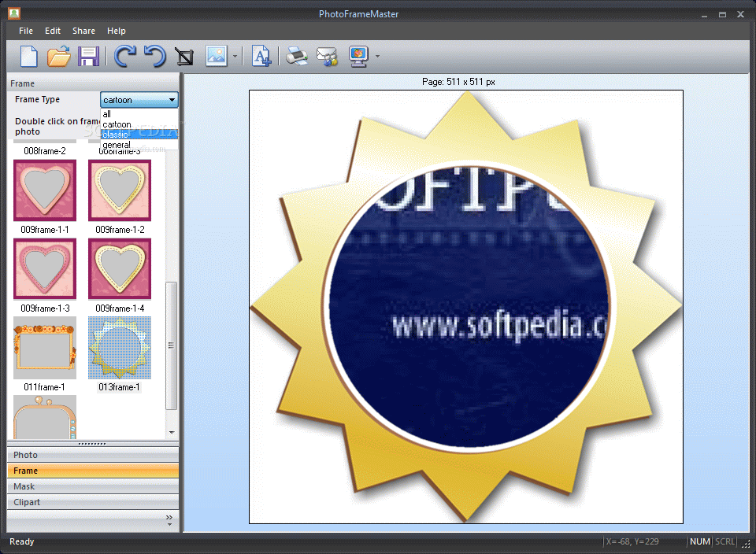Click the SCRL indicator in status bar

724,541
